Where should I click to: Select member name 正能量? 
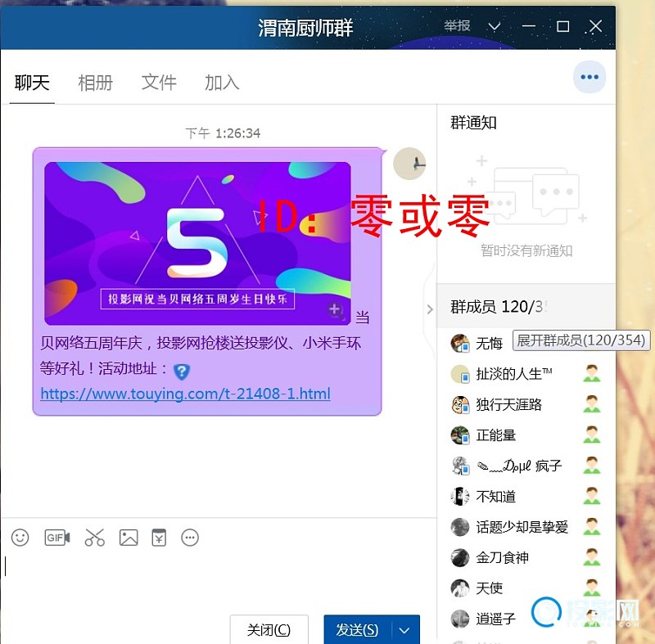pos(496,435)
